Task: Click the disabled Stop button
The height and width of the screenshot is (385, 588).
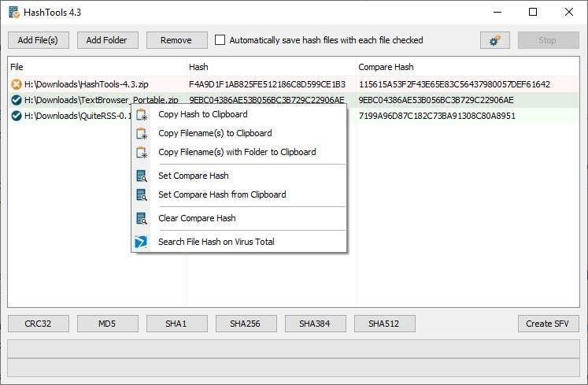Action: point(549,40)
